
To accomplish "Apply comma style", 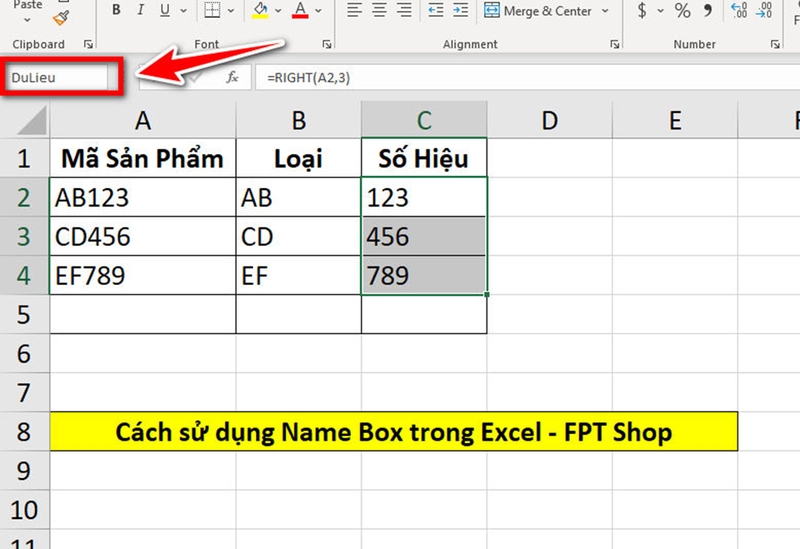I will tap(708, 10).
